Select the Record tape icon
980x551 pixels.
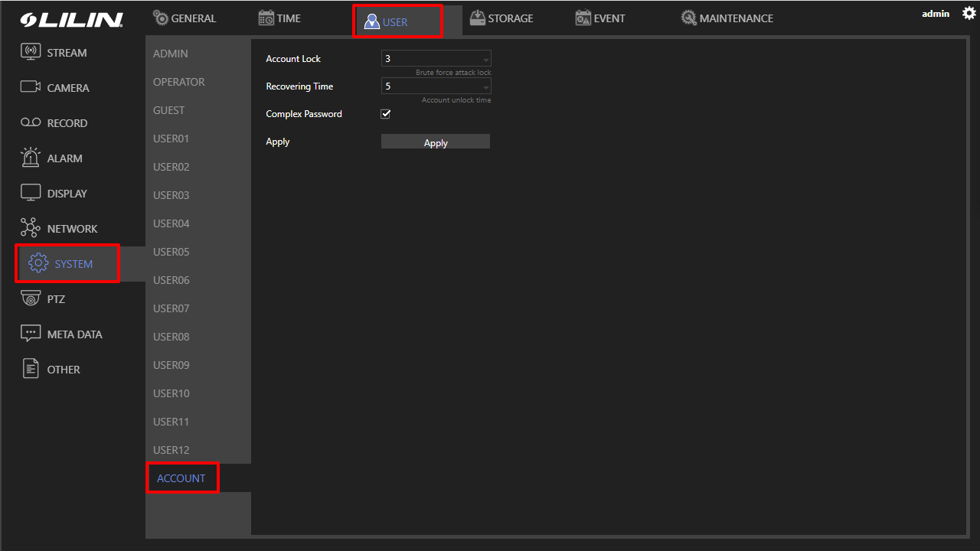pos(31,123)
